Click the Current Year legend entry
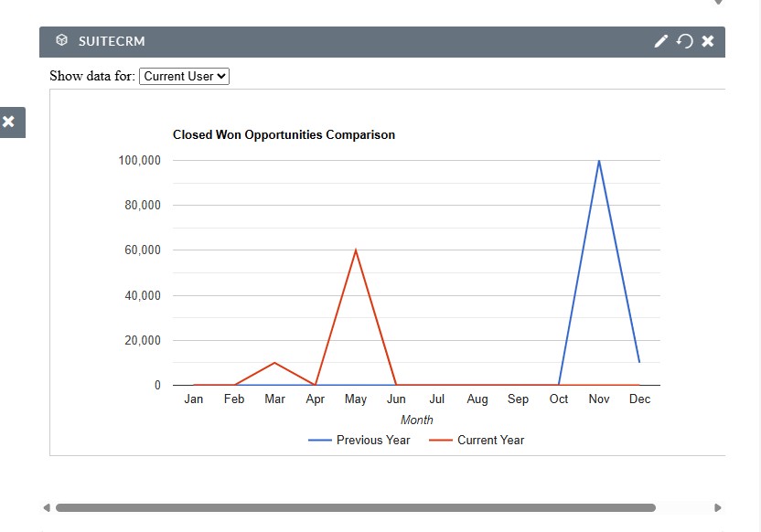This screenshot has height=532, width=761. tap(477, 440)
